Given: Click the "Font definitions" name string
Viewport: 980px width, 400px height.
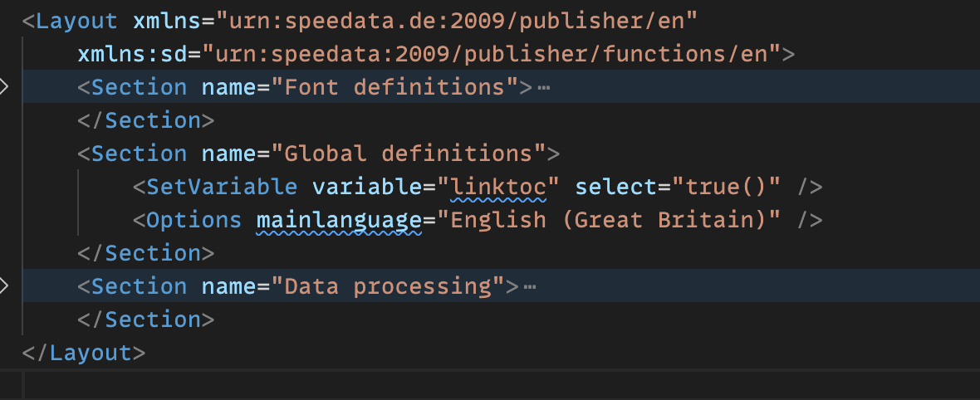Looking at the screenshot, I should 394,87.
